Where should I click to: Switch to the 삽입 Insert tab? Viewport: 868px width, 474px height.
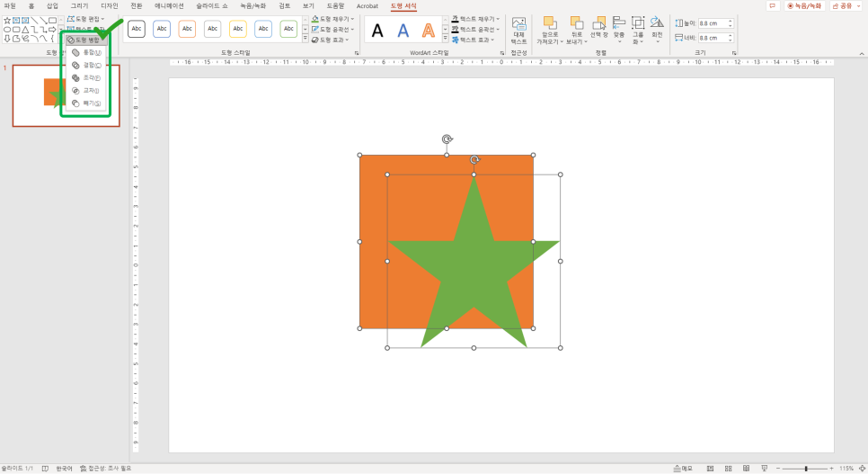tap(52, 6)
